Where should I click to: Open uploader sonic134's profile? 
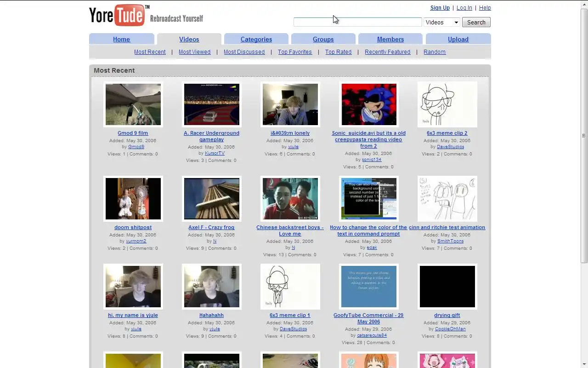(x=372, y=160)
